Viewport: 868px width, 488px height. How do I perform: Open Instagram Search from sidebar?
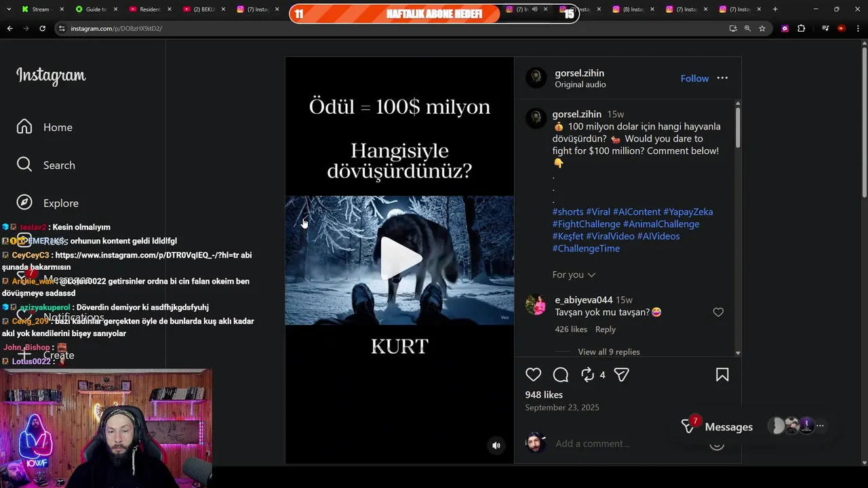(x=46, y=165)
